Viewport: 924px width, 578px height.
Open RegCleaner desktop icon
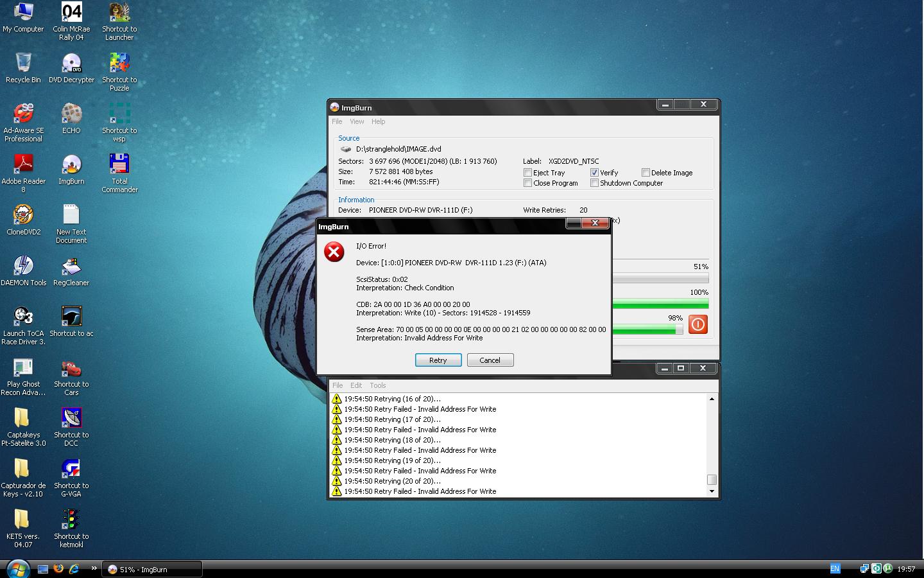[71, 271]
